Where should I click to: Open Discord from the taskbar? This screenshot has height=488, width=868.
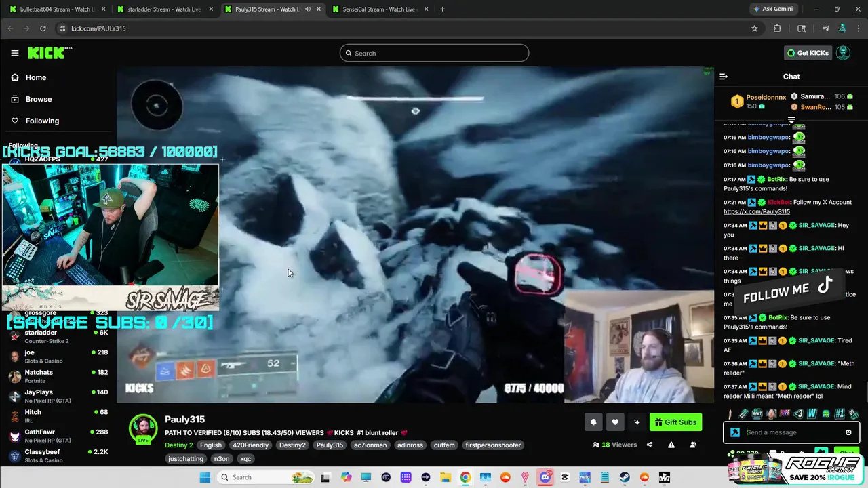(545, 477)
